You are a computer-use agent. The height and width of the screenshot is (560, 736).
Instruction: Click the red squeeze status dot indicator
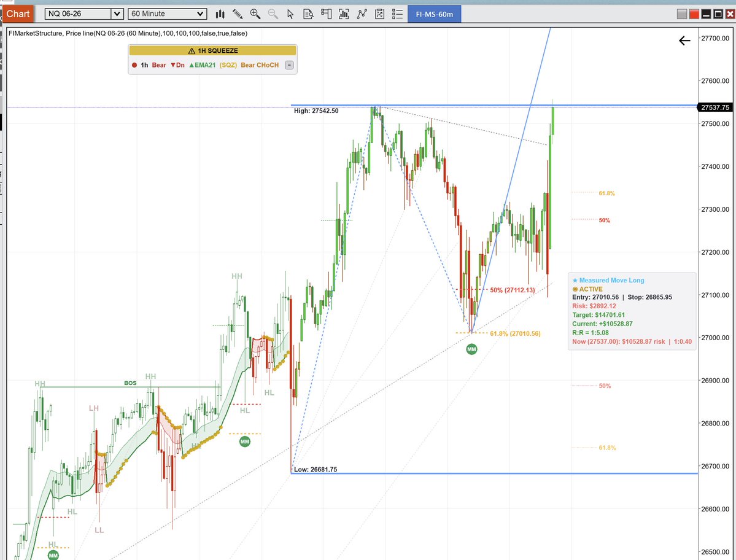click(134, 64)
